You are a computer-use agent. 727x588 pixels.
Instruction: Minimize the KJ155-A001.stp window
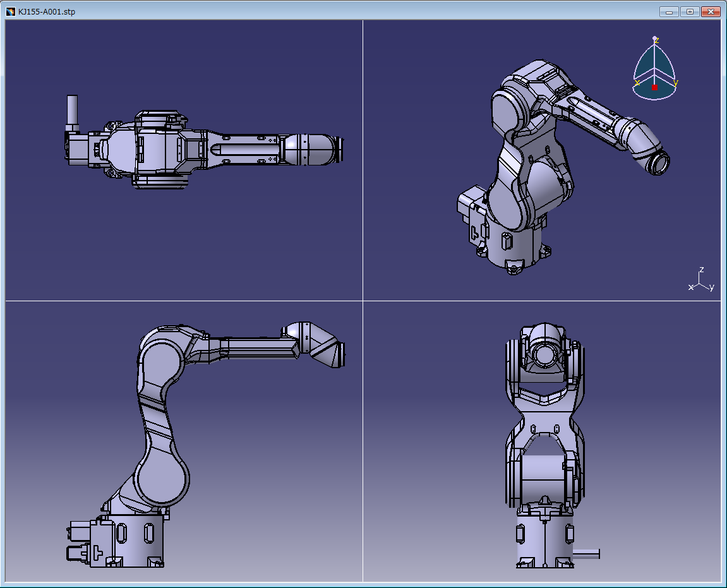(669, 11)
